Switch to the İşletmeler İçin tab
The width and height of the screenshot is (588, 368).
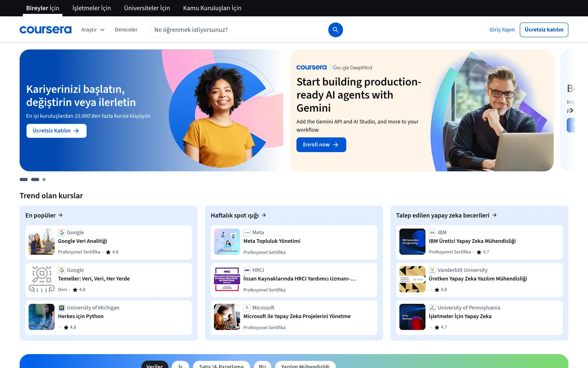(91, 8)
